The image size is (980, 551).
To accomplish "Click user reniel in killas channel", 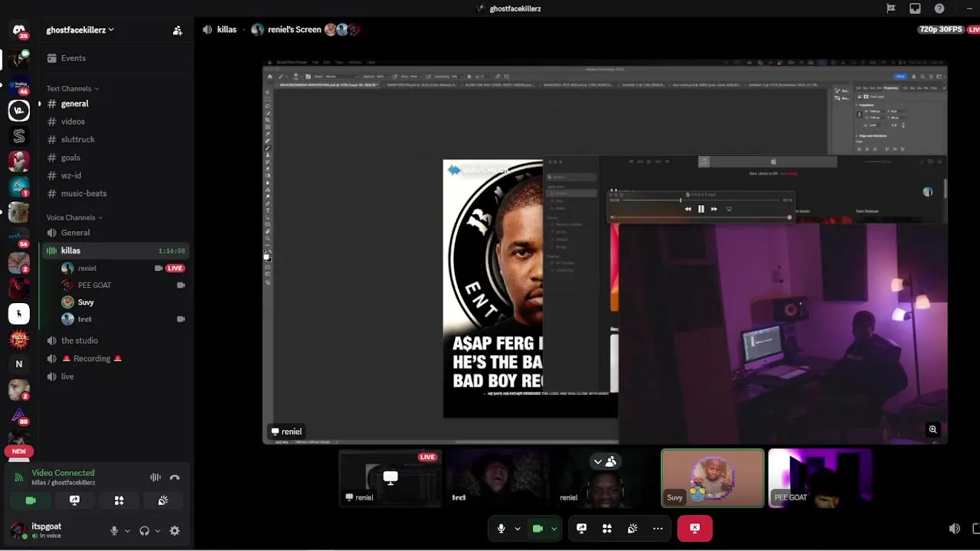I will (123, 269).
